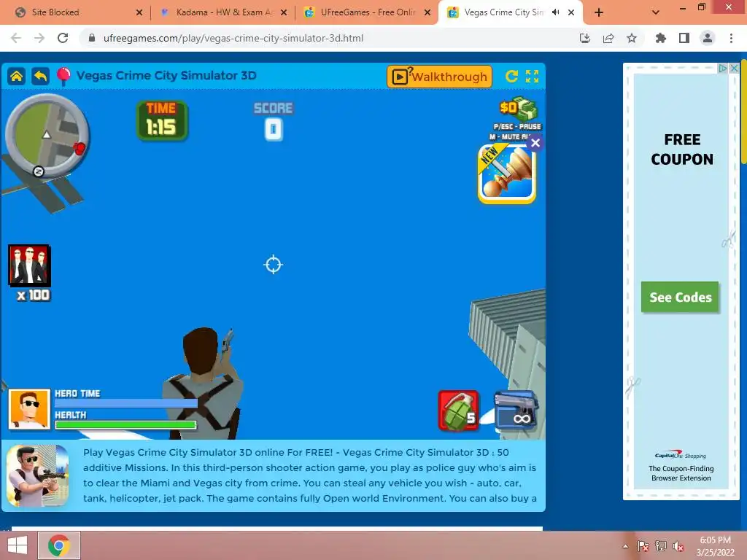Image resolution: width=747 pixels, height=560 pixels.
Task: Bookmark this page with the star icon
Action: tap(632, 38)
